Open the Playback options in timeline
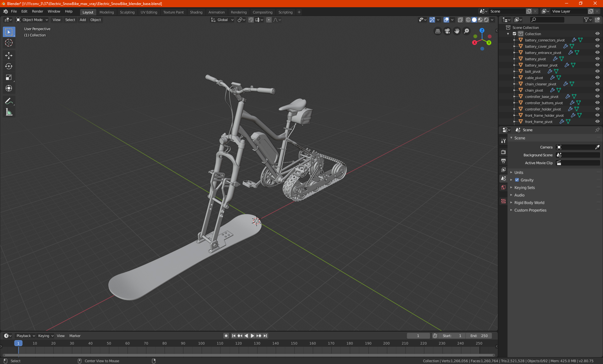Screen dimensions: 603x364 click(x=25, y=336)
